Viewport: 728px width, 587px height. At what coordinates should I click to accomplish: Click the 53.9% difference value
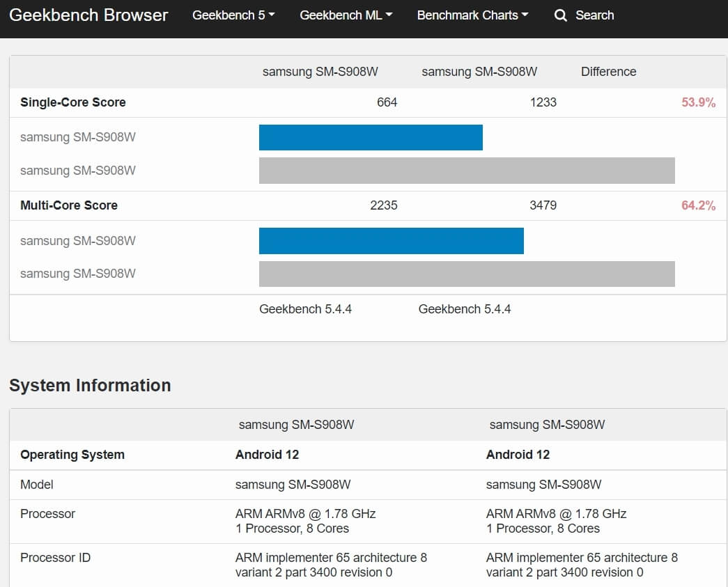698,102
